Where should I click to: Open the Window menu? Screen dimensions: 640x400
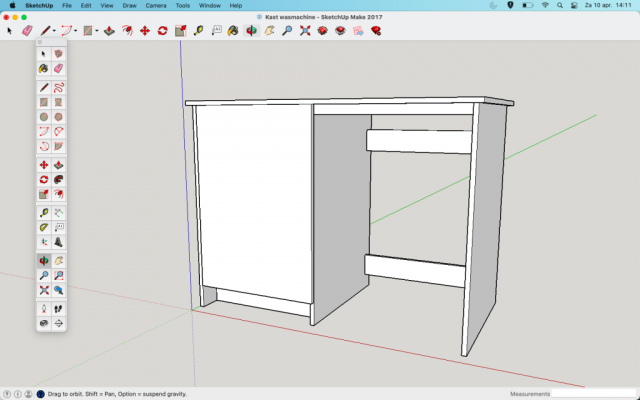tap(209, 6)
